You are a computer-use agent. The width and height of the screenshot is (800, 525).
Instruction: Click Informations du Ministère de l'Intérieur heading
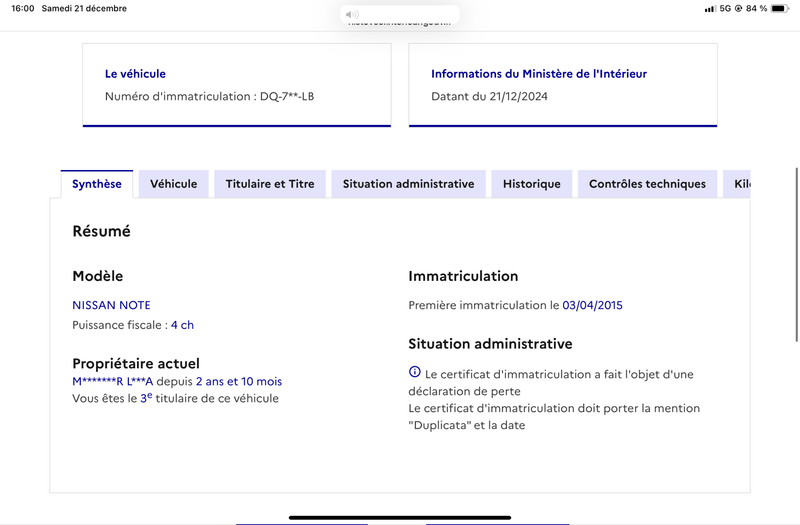tap(539, 74)
